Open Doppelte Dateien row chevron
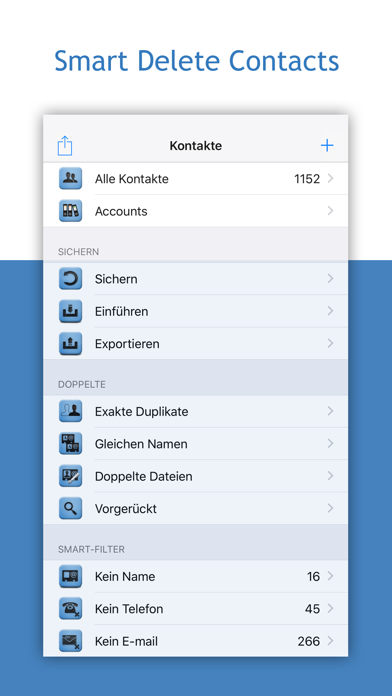The width and height of the screenshot is (392, 696). (x=330, y=476)
